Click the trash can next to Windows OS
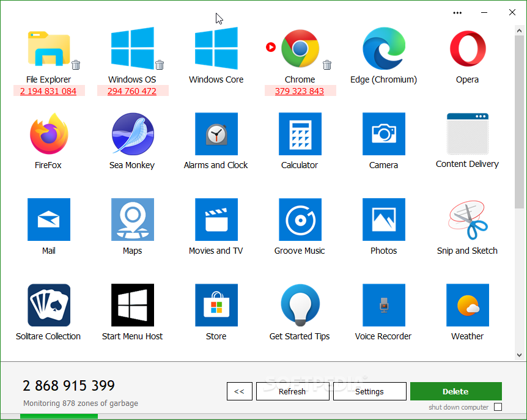 click(160, 65)
